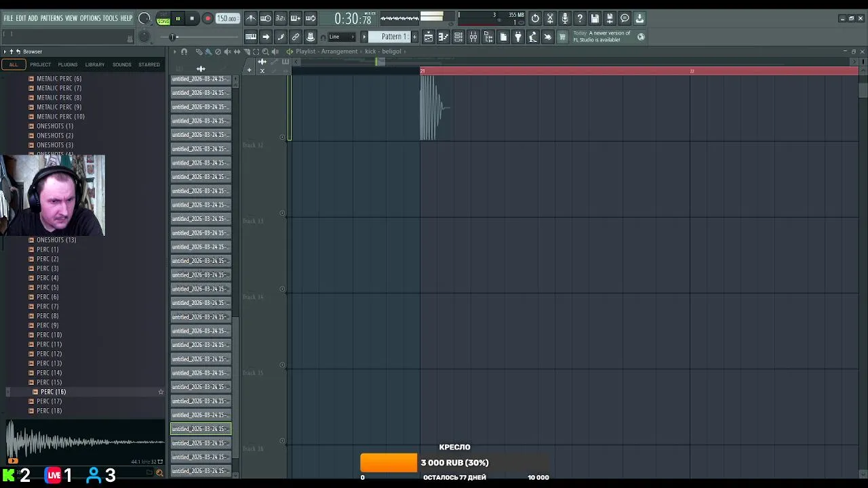Image resolution: width=868 pixels, height=488 pixels.
Task: Click the stamp tool icon
Action: point(311,37)
